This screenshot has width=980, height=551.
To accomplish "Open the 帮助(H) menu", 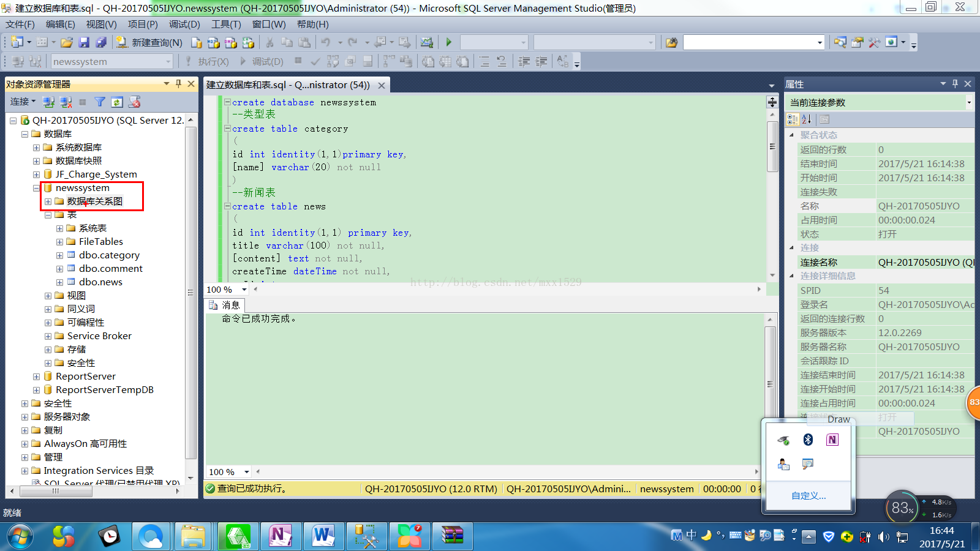I will [x=312, y=24].
